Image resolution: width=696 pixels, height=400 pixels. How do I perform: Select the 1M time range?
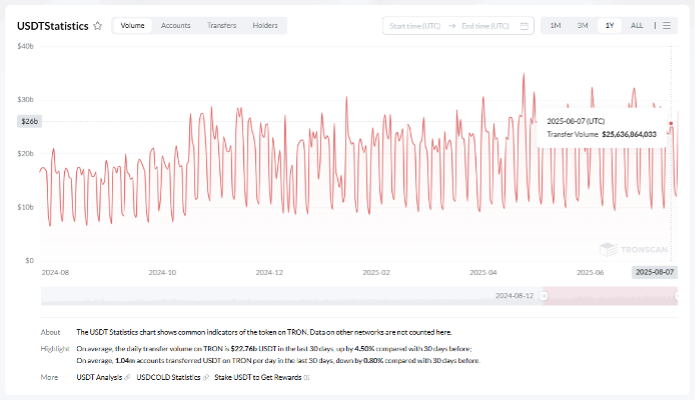(555, 26)
